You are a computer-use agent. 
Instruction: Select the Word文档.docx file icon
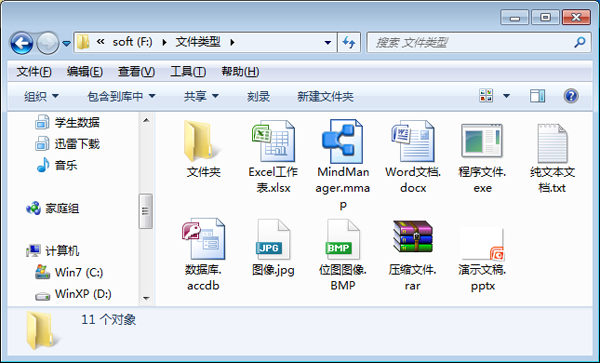point(412,141)
